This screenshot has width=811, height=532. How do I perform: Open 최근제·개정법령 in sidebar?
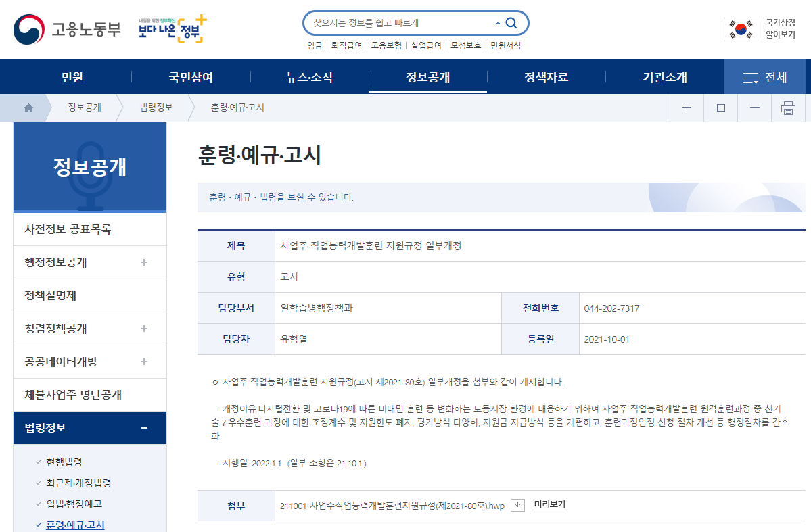(x=78, y=483)
